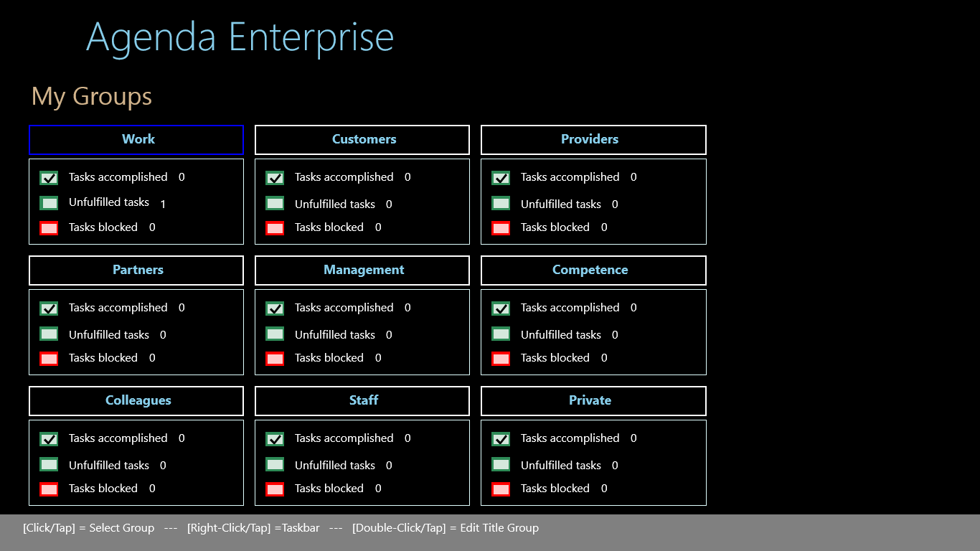Choose the Management group header
Screen dimensions: 980x551
[x=362, y=270]
